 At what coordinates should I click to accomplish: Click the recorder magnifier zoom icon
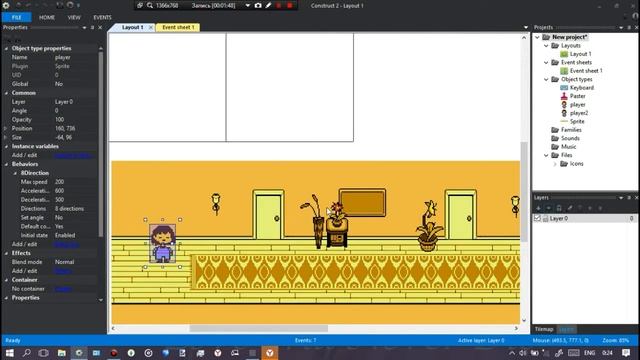(150, 6)
